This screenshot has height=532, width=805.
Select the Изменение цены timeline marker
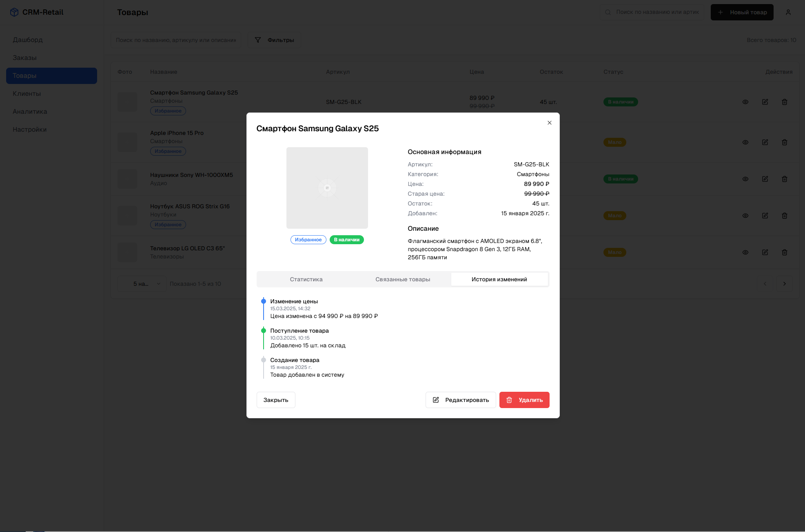click(x=264, y=301)
